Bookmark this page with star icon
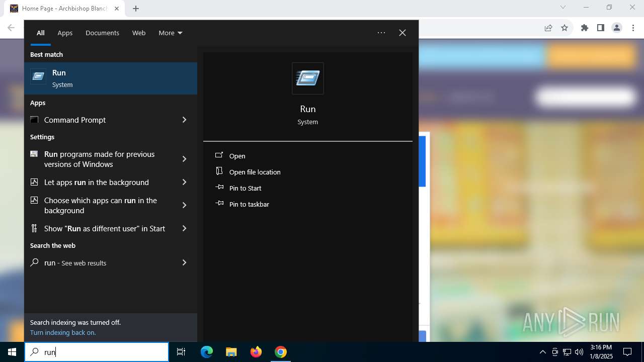This screenshot has width=644, height=362. click(x=565, y=28)
